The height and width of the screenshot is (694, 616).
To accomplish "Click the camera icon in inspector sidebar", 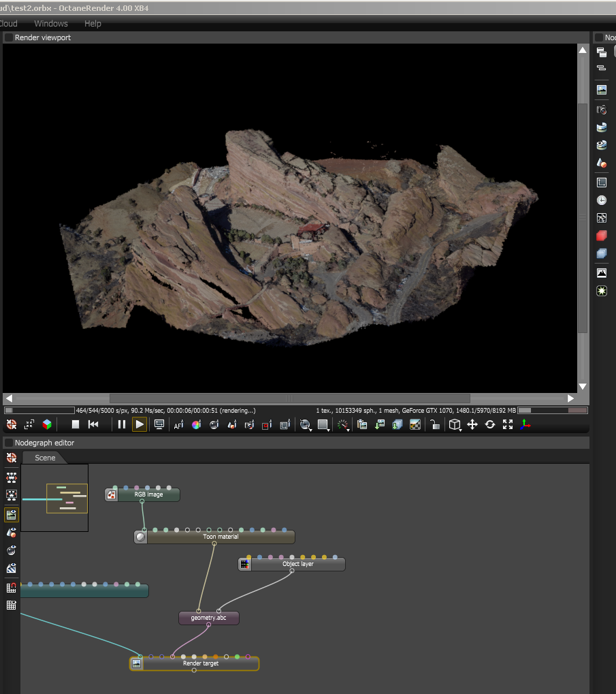I will click(602, 110).
